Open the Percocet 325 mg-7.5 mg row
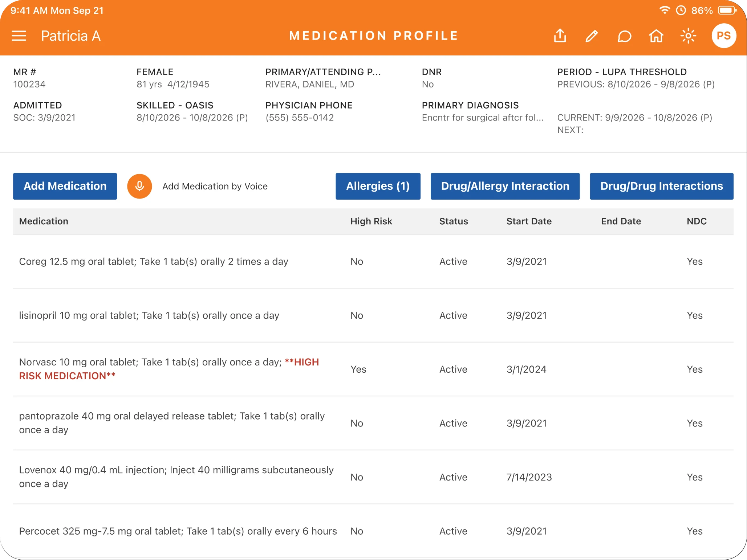Screen dimensions: 747x560 [x=373, y=531]
